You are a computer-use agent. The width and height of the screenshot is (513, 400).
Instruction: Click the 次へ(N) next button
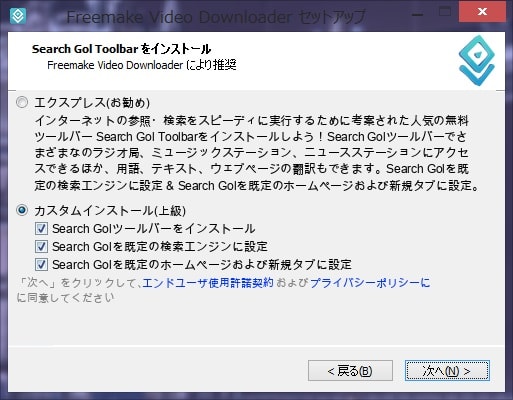(447, 370)
